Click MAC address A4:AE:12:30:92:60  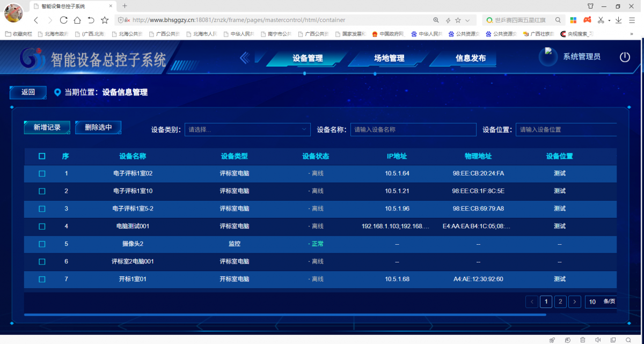click(478, 279)
